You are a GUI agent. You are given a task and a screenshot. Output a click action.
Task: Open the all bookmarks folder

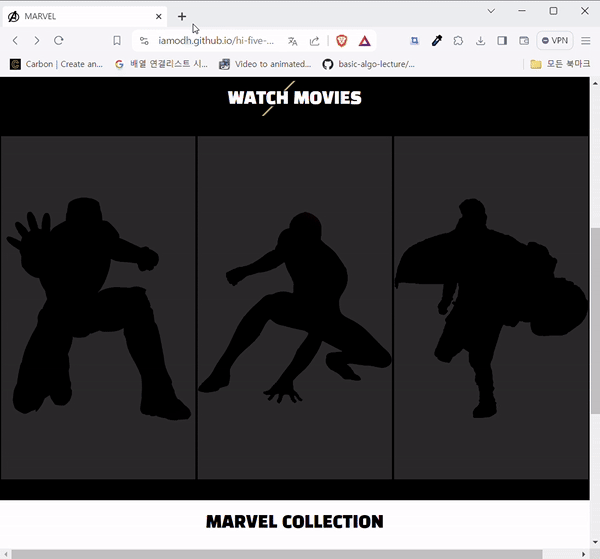point(560,64)
